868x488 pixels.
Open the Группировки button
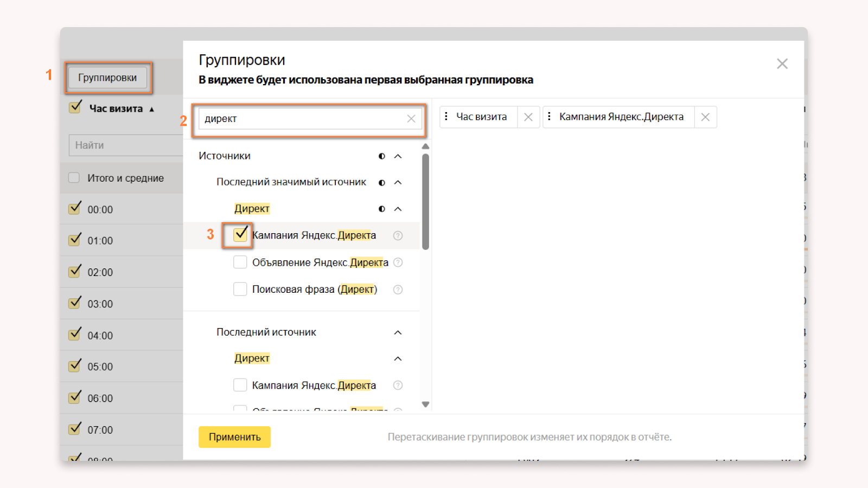pos(107,78)
